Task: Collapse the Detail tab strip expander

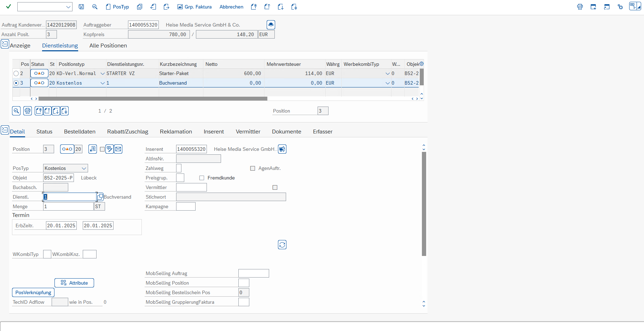Action: click(x=5, y=130)
